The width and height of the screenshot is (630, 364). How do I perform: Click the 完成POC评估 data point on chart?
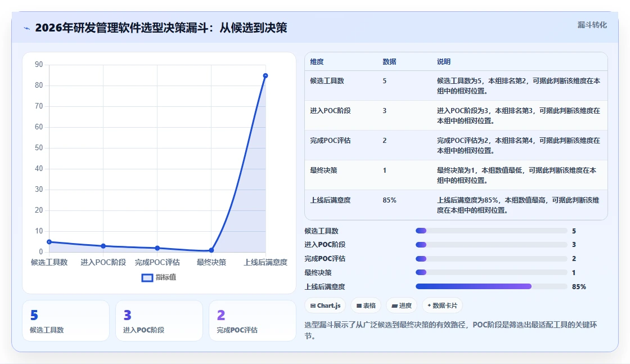(157, 248)
